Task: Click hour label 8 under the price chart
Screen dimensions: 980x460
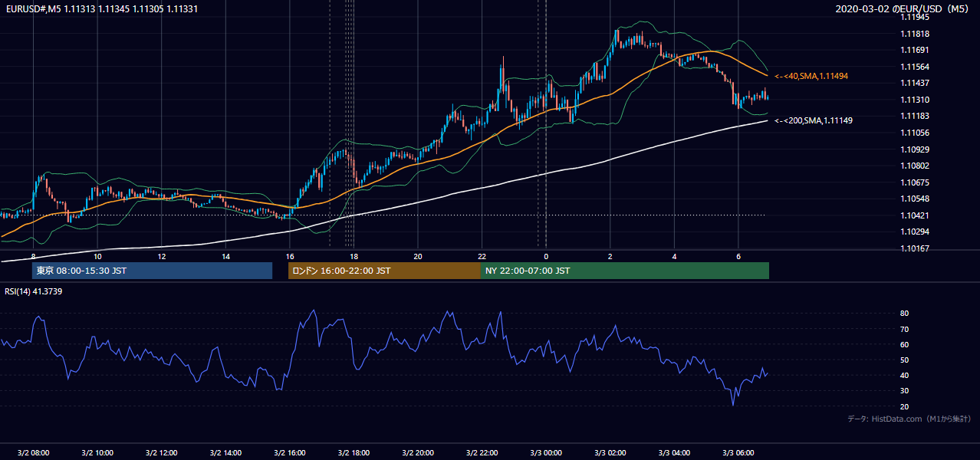Action: (33, 256)
